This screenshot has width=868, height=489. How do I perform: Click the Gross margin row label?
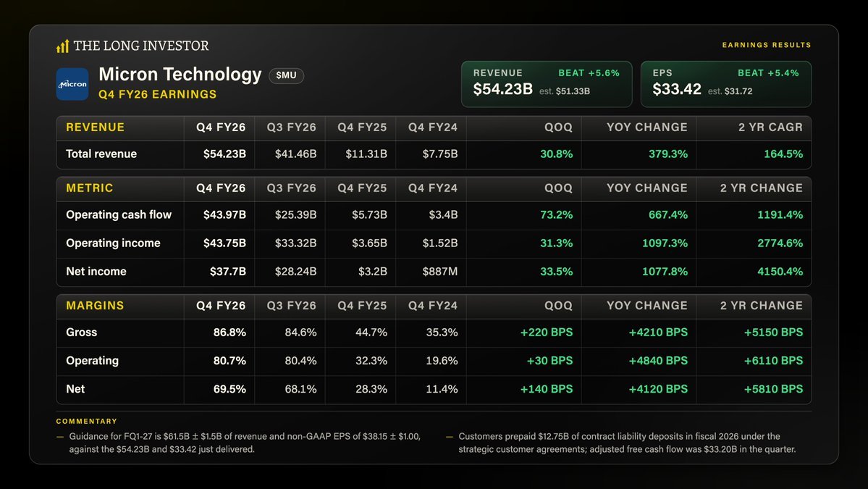pyautogui.click(x=81, y=333)
